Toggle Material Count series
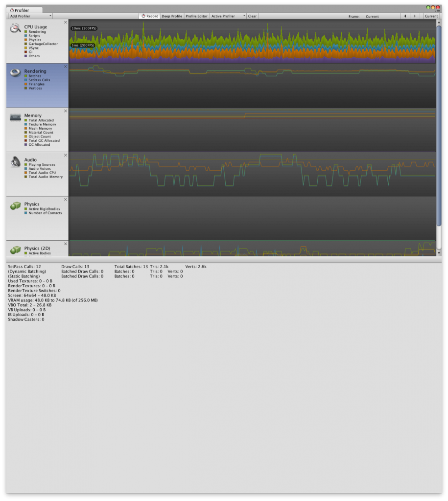Viewport: 448px width, 501px height. tap(25, 132)
